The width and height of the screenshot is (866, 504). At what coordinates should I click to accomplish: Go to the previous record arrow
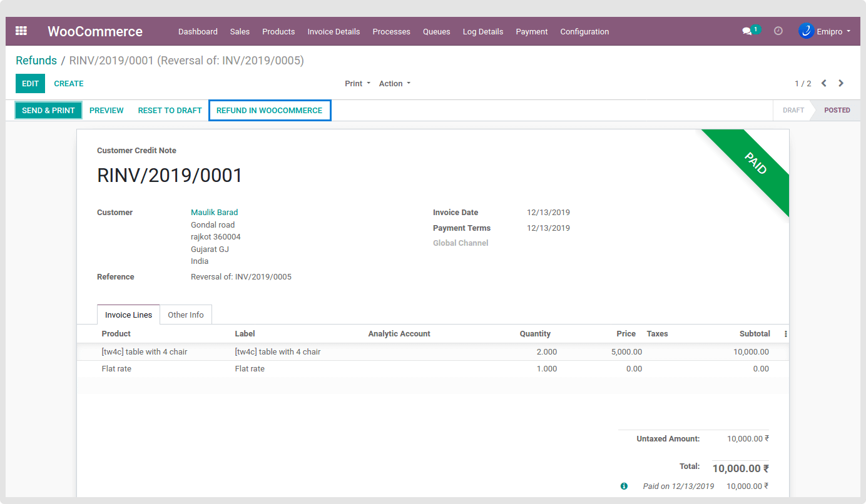pyautogui.click(x=824, y=83)
